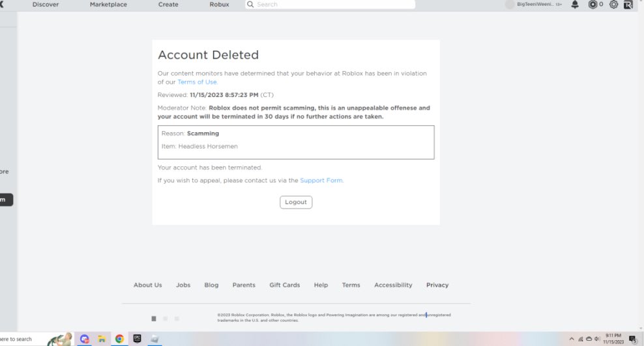Show hidden tray icons chevron
The width and height of the screenshot is (644, 346).
[571, 339]
